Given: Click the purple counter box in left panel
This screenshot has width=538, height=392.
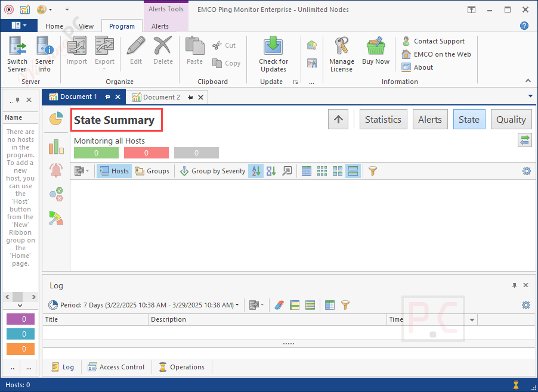Looking at the screenshot, I should point(21,319).
